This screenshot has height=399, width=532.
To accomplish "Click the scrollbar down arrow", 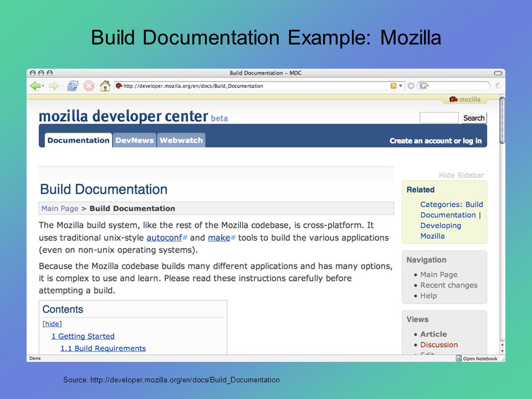I will tap(503, 351).
